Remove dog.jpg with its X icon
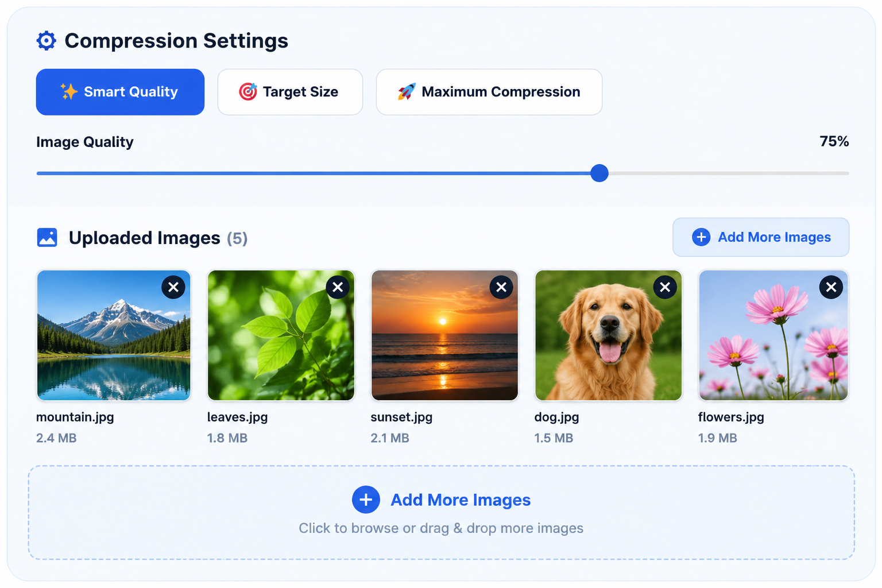 (x=665, y=287)
